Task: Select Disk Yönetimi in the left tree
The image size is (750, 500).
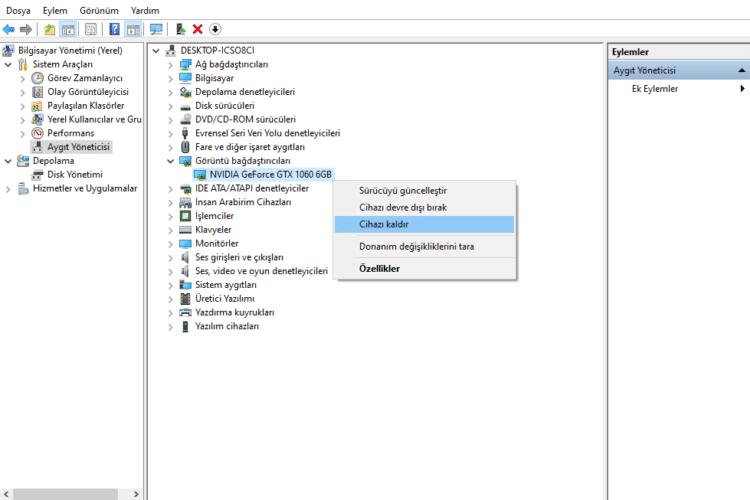Action: tap(74, 174)
